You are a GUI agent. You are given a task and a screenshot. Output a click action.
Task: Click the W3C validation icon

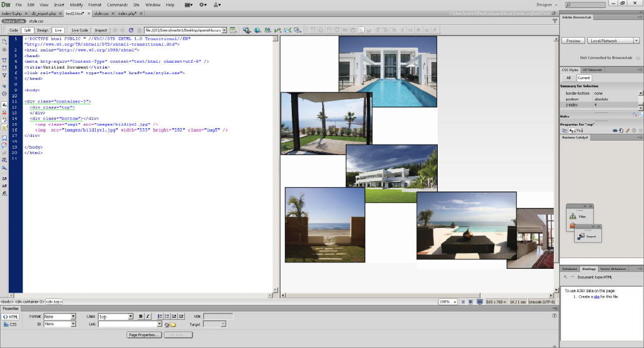click(278, 30)
